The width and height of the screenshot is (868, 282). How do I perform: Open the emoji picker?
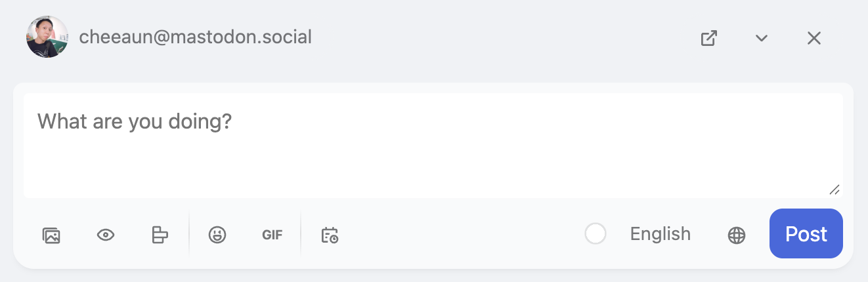pyautogui.click(x=217, y=235)
